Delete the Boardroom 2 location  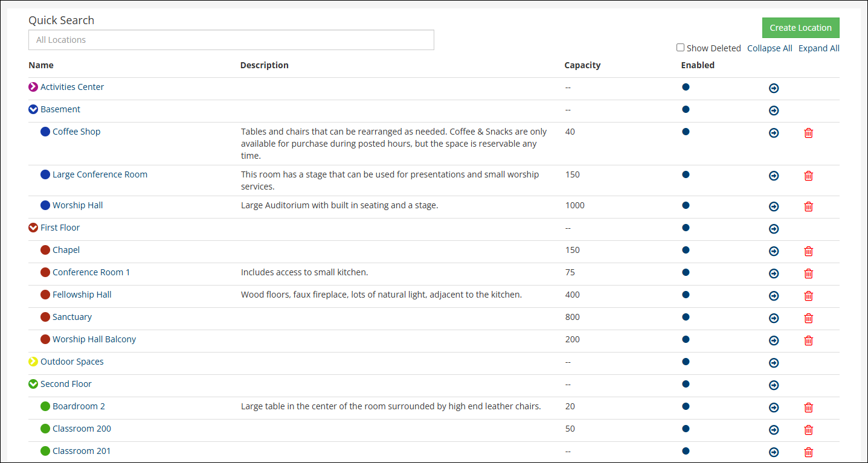(808, 407)
